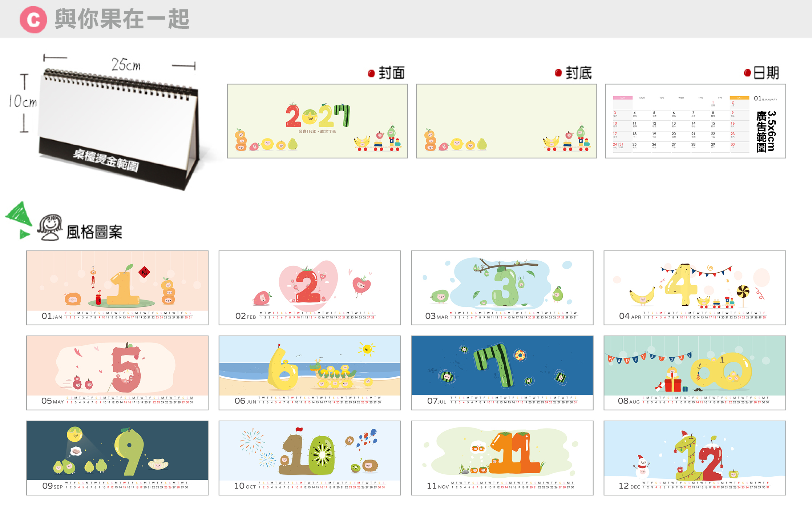The width and height of the screenshot is (812, 518).
Task: Click the cartoon girl face icon
Action: coord(50,228)
